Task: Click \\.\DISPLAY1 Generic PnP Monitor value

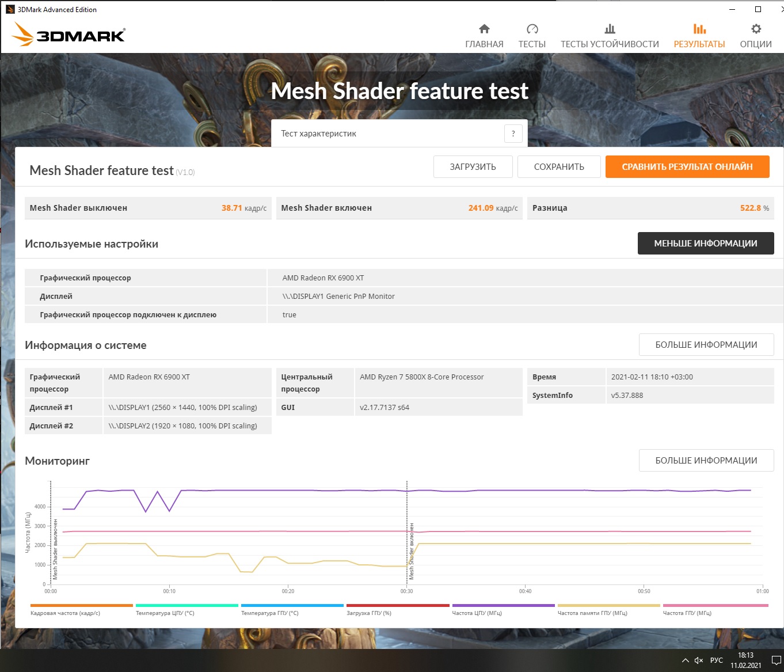Action: pos(338,297)
